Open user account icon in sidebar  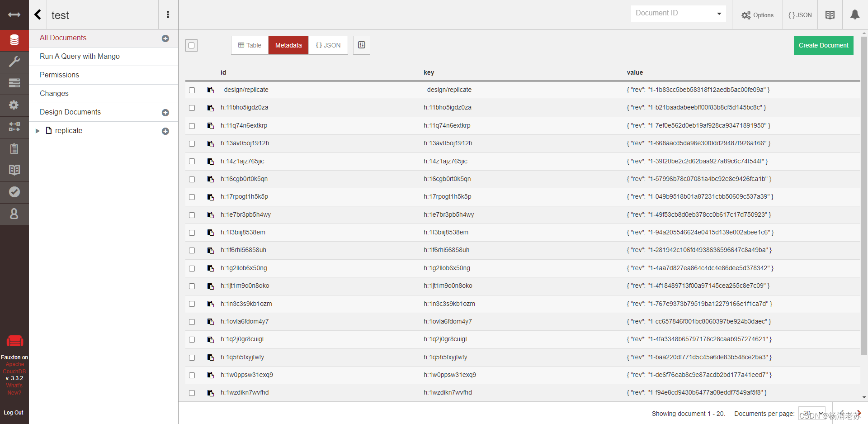pyautogui.click(x=14, y=214)
